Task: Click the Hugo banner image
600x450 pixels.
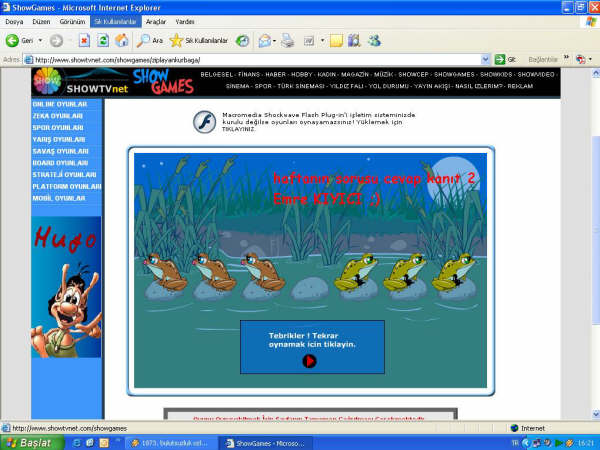Action: (x=66, y=285)
